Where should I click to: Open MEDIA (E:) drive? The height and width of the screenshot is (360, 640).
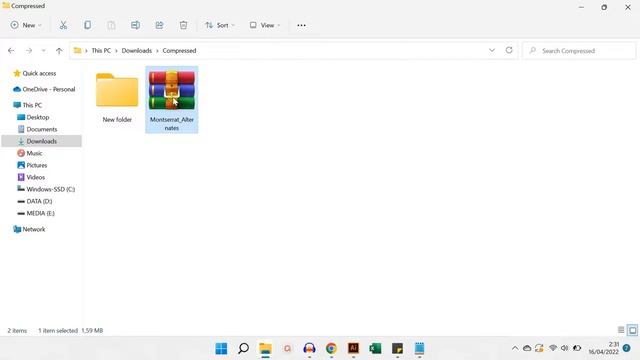coord(40,213)
